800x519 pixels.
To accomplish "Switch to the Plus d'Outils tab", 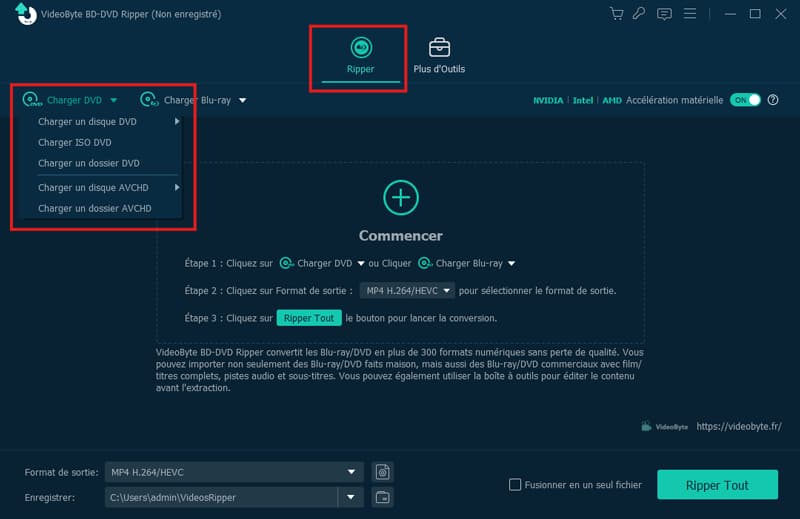I will tap(439, 56).
